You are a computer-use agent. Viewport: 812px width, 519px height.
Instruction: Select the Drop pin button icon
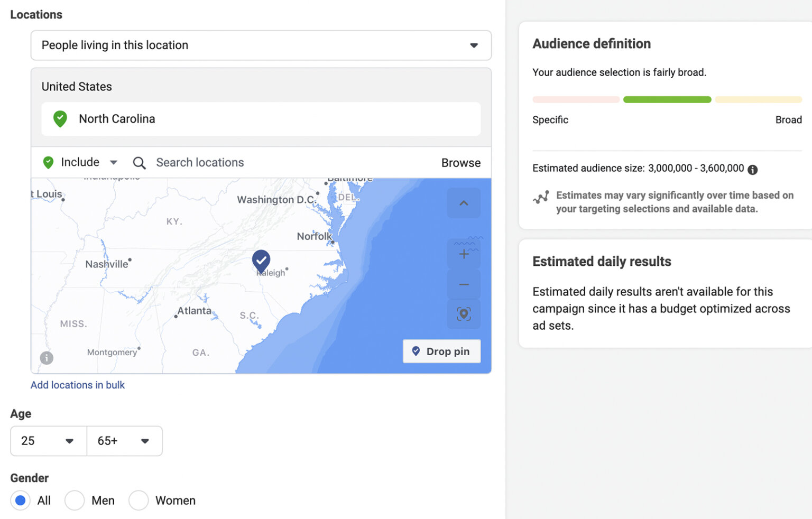point(417,351)
